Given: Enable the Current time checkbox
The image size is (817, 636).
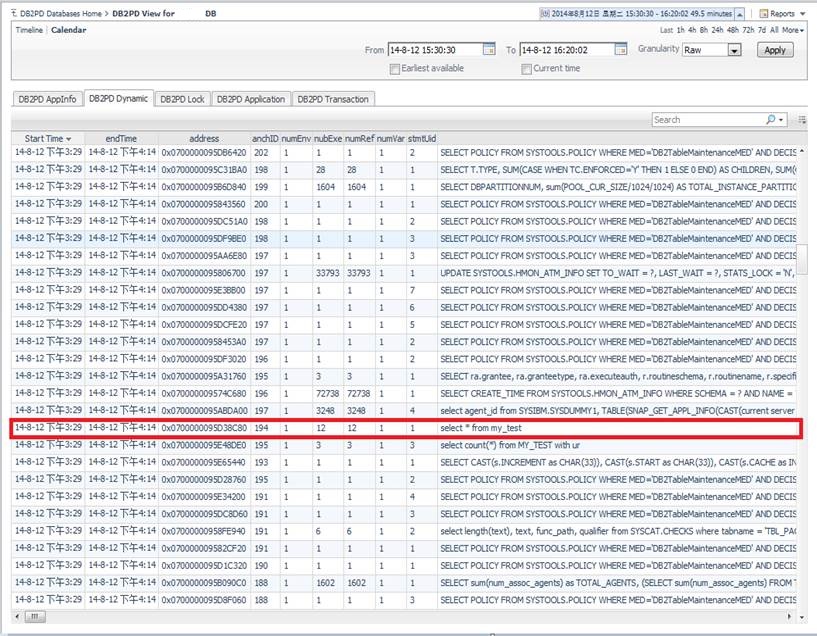Looking at the screenshot, I should pyautogui.click(x=526, y=69).
